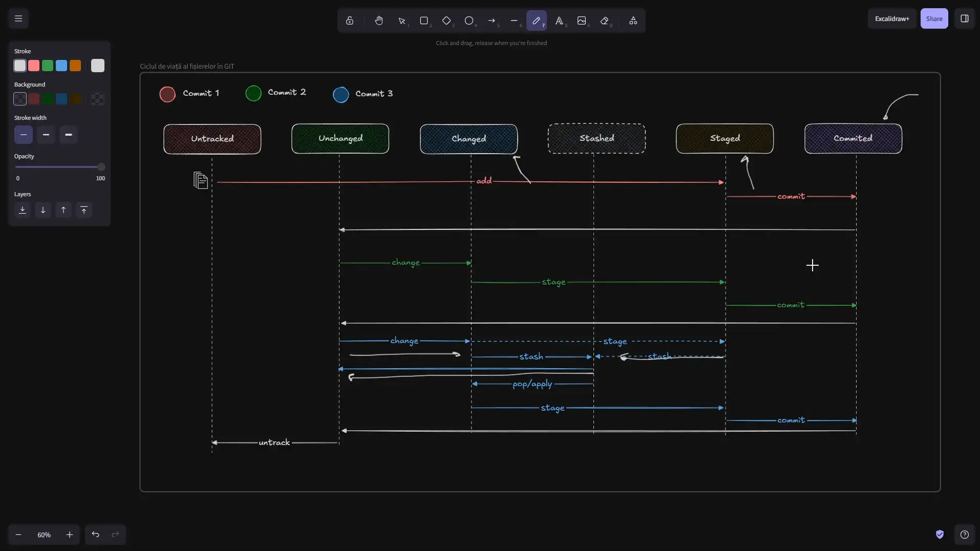Click the Share button

[934, 18]
